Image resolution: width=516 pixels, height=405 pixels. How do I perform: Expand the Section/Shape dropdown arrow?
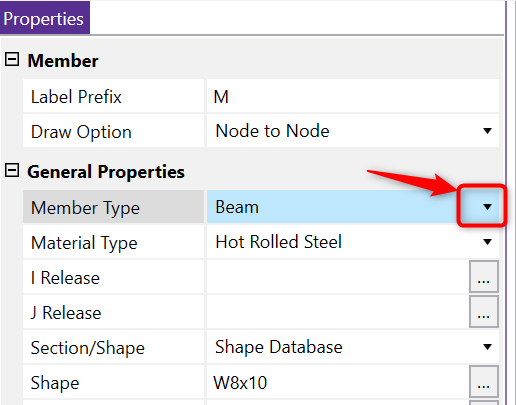487,347
